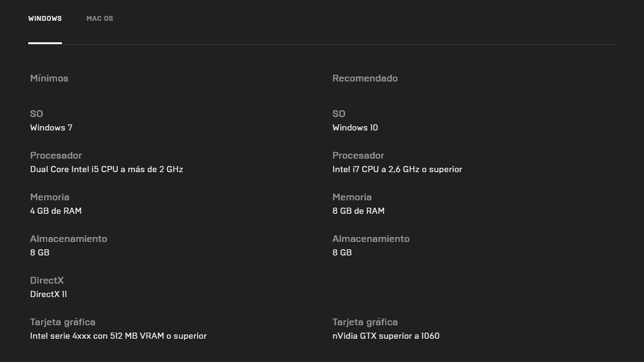Click the Recomendado column heading
The width and height of the screenshot is (644, 362).
click(x=365, y=78)
